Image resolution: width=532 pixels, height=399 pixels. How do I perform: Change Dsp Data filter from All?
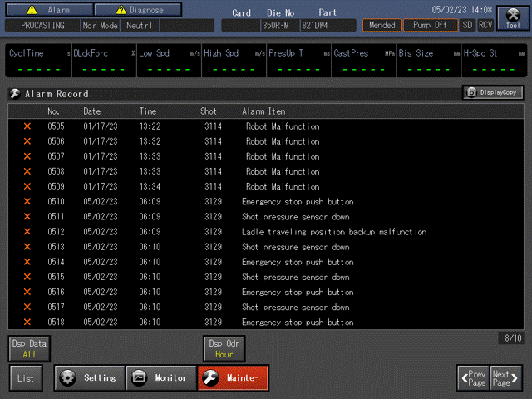pos(30,348)
